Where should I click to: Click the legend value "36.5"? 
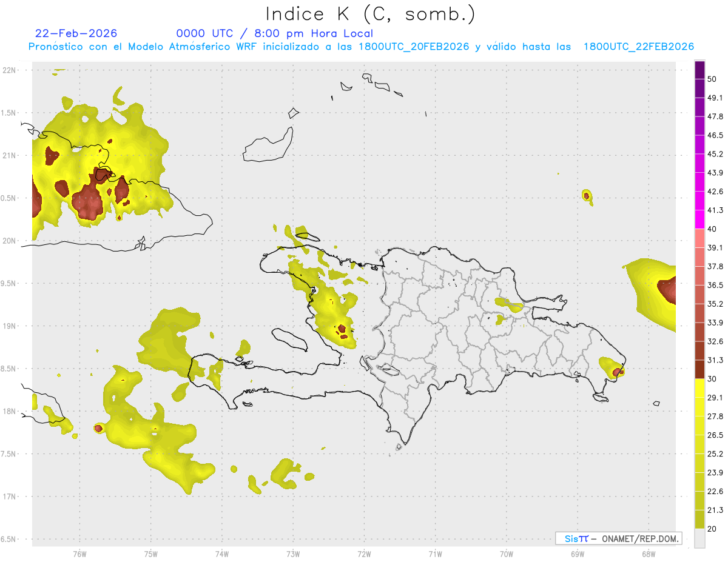(716, 285)
